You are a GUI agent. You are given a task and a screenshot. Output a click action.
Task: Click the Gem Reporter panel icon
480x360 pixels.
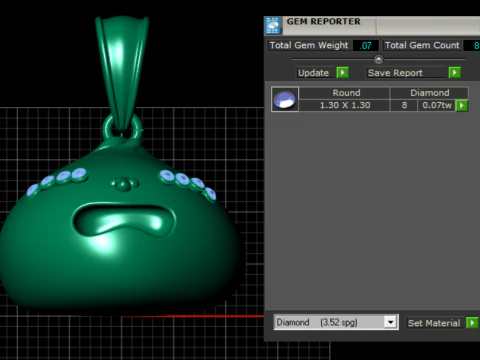pos(273,26)
